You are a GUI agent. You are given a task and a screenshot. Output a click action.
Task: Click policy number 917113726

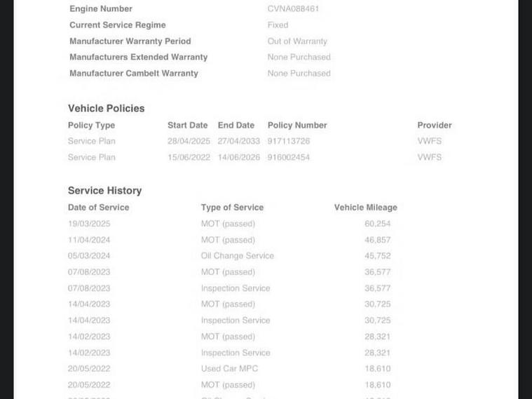pyautogui.click(x=288, y=142)
